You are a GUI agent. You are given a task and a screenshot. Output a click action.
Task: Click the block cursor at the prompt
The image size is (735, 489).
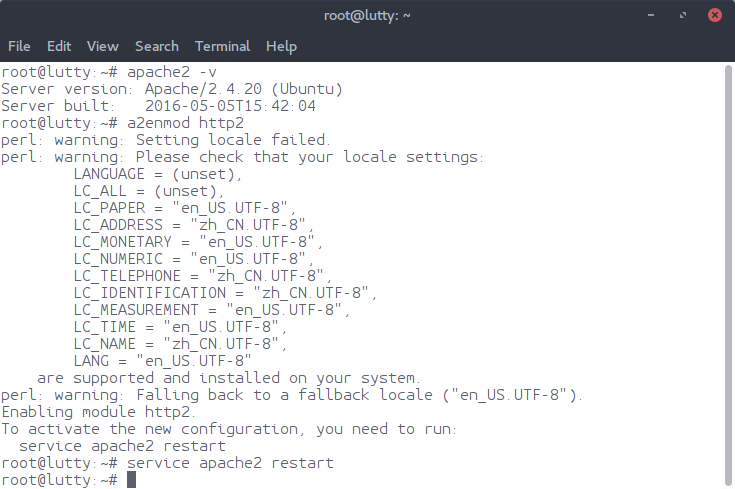(131, 480)
